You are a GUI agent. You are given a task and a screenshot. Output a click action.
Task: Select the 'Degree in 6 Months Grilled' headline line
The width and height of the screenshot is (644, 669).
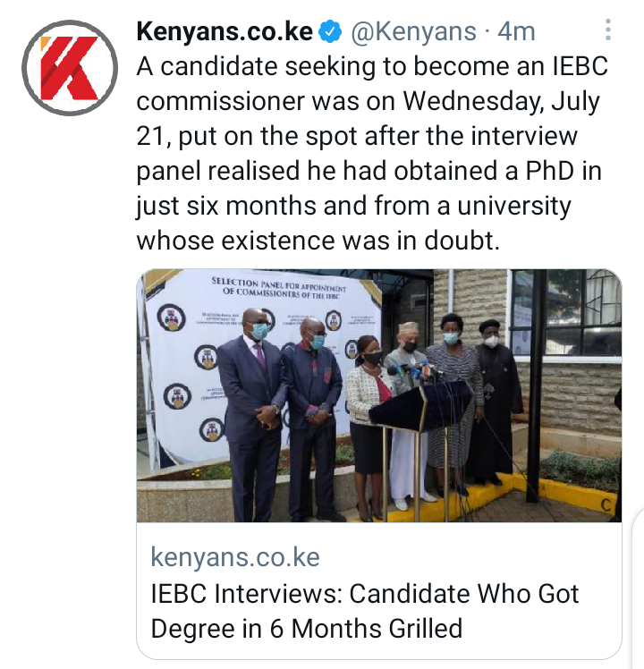[307, 629]
